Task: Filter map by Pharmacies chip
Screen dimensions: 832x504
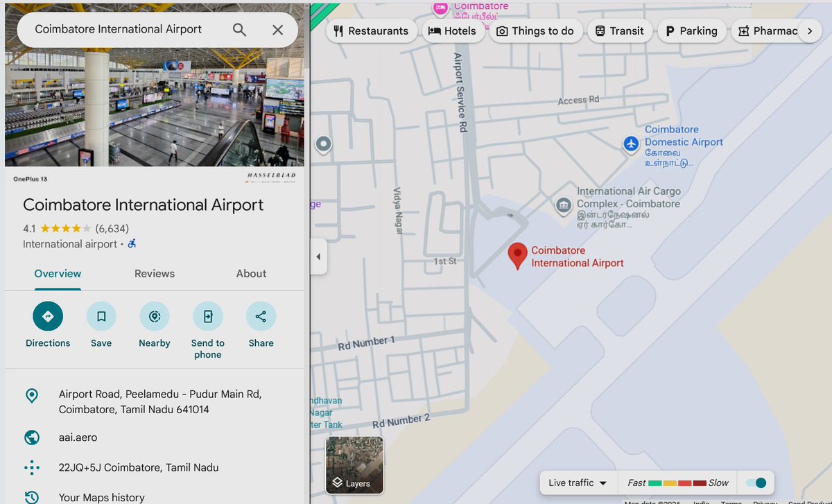Action: pos(766,31)
